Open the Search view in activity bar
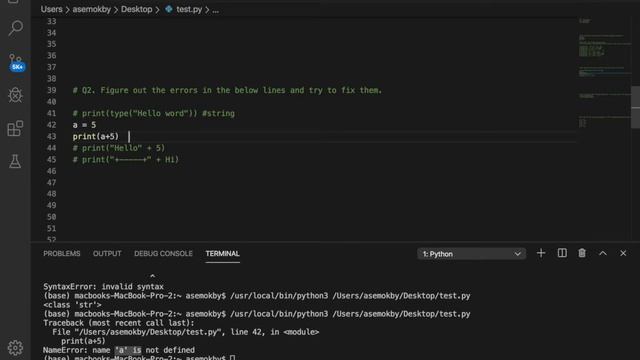 point(16,28)
